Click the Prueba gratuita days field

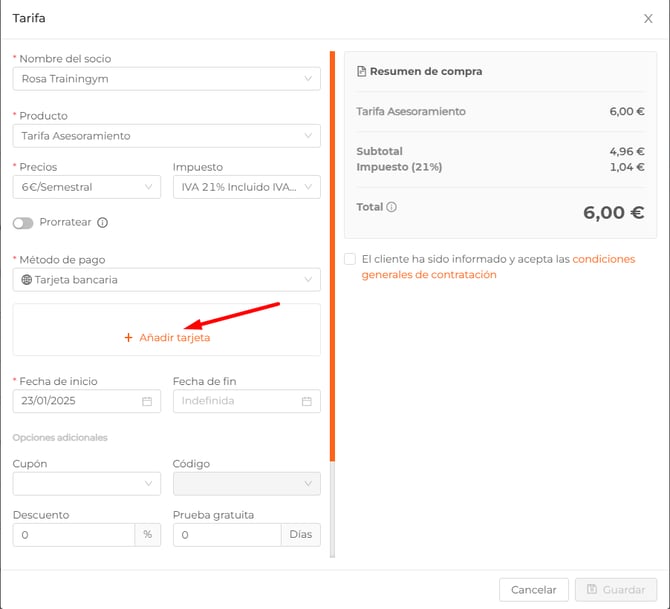pos(227,535)
